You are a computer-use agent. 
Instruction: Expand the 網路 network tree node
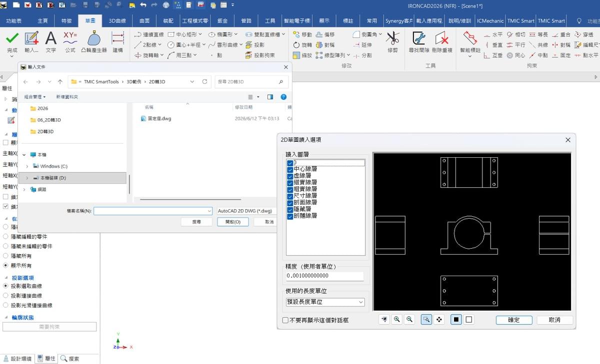click(x=24, y=189)
